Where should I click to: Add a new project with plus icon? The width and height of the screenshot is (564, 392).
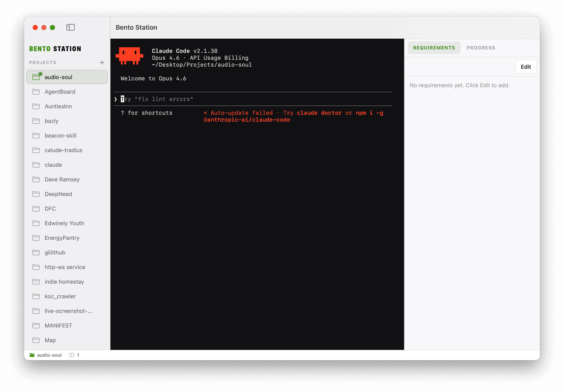click(102, 63)
